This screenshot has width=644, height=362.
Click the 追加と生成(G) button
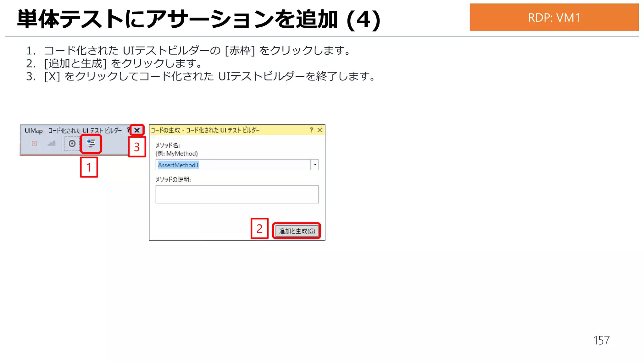coord(297,231)
